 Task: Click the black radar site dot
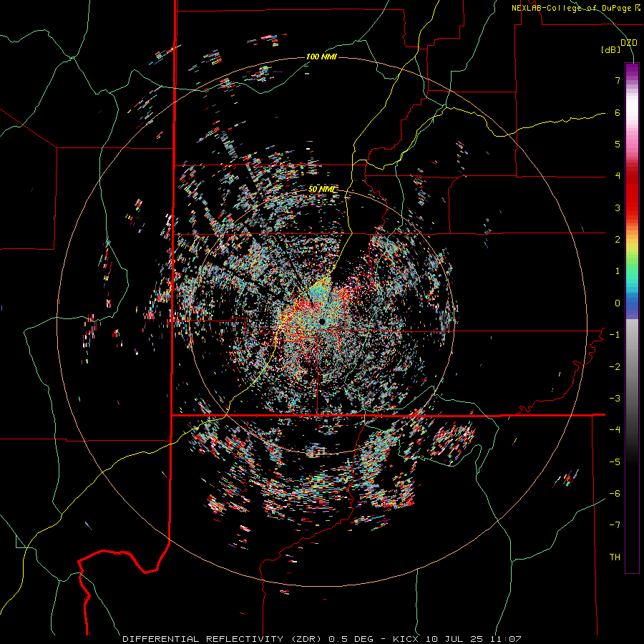coord(322,321)
